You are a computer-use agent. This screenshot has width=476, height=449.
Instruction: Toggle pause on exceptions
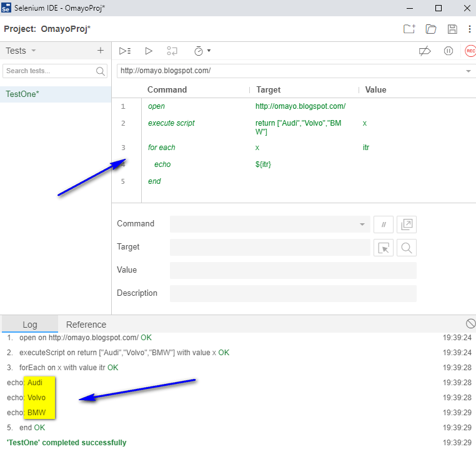point(449,51)
